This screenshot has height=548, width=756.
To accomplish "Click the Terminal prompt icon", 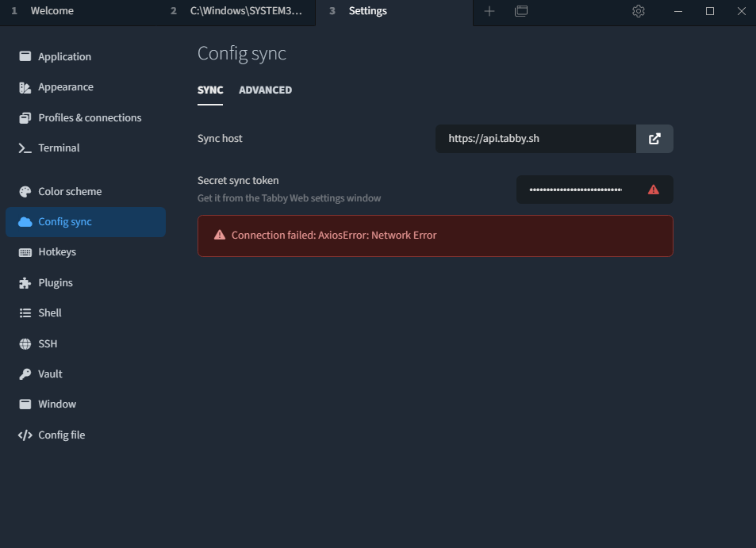I will click(x=25, y=148).
